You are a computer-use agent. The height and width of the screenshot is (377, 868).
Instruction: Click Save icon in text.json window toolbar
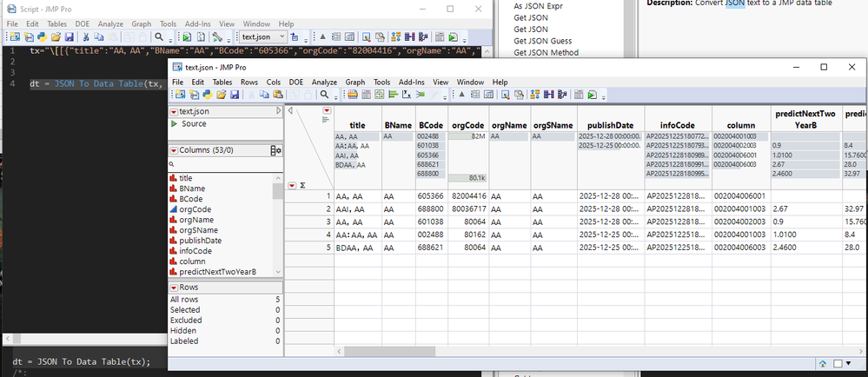[x=235, y=95]
